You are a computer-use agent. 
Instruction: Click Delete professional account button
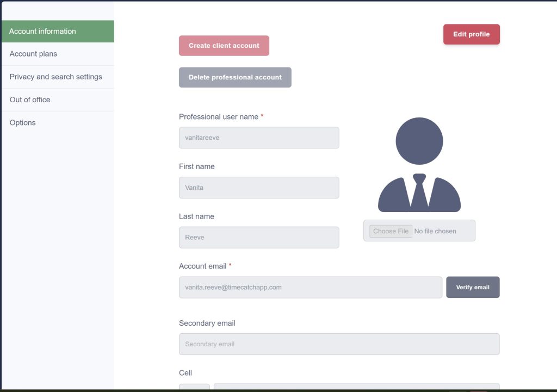(235, 77)
